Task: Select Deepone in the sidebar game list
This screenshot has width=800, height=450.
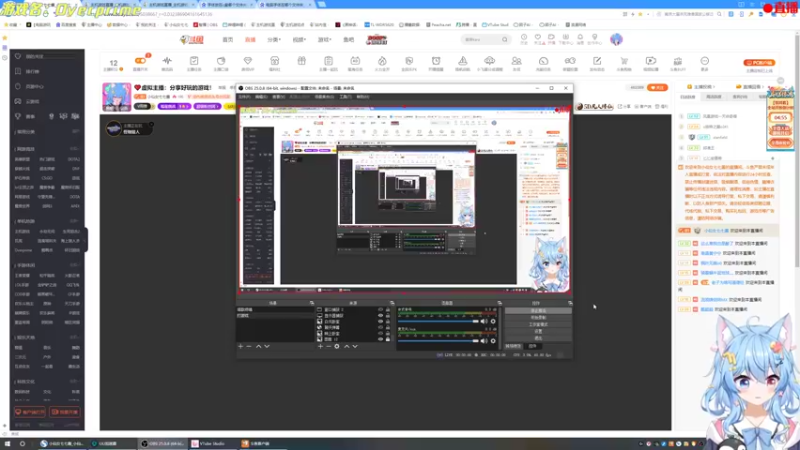Action: (23, 251)
